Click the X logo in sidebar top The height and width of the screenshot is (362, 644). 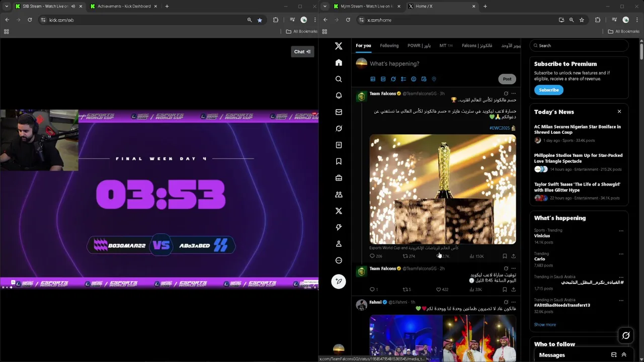coord(339,46)
